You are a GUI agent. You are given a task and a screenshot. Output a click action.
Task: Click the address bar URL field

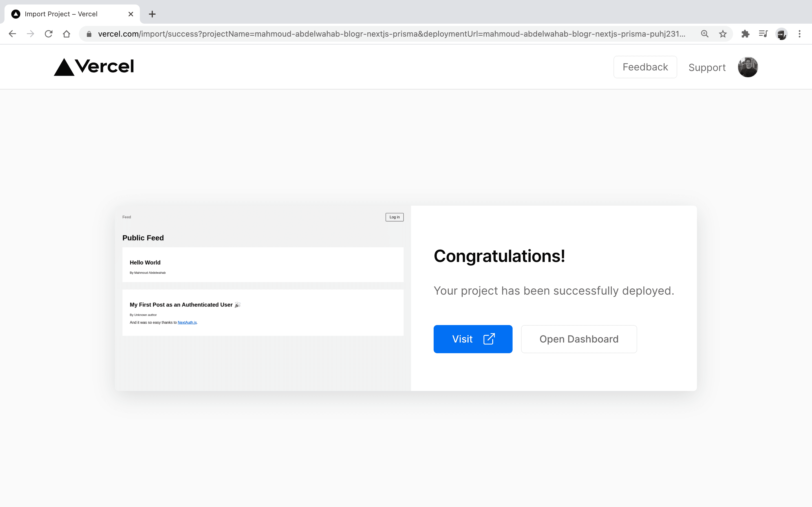389,34
